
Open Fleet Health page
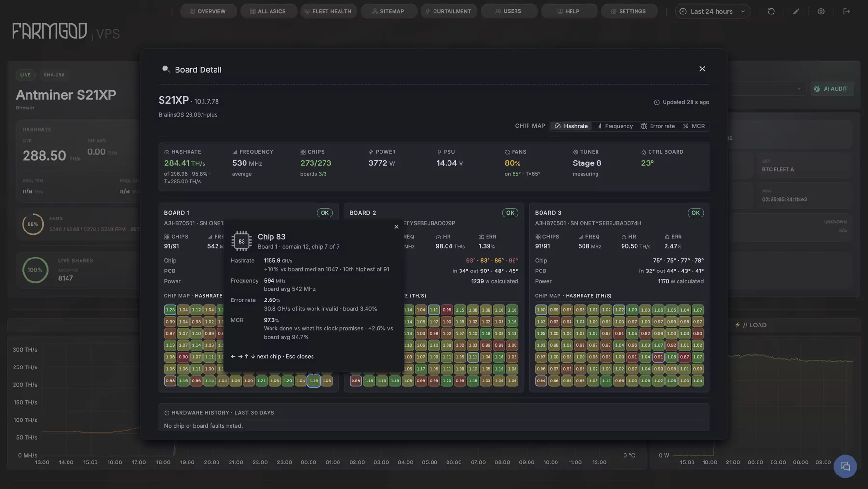328,11
